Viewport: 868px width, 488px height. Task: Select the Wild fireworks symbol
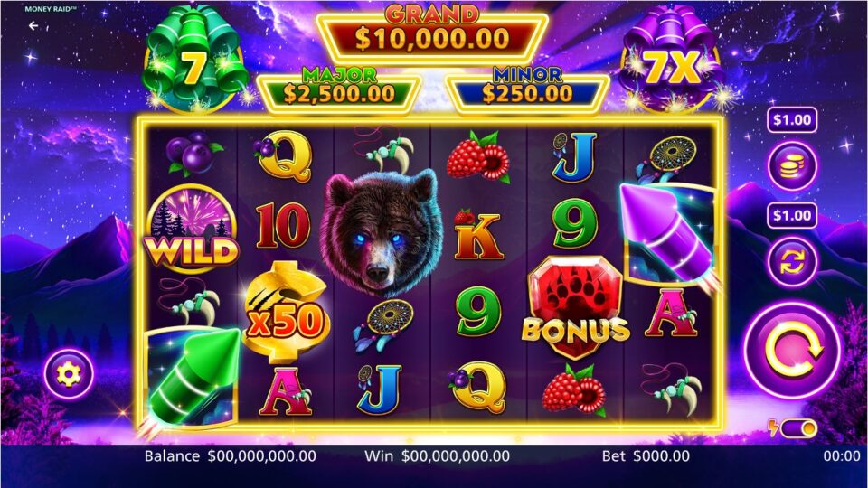192,230
